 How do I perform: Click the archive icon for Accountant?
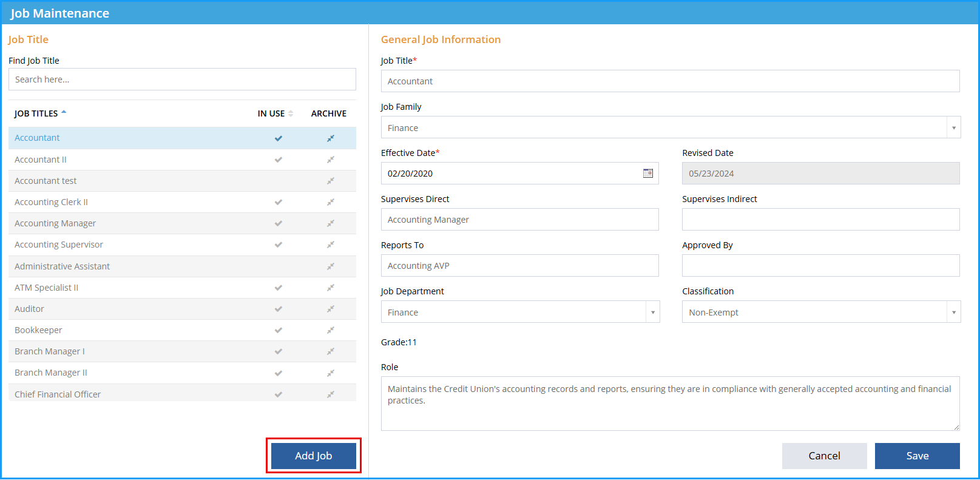(x=331, y=138)
